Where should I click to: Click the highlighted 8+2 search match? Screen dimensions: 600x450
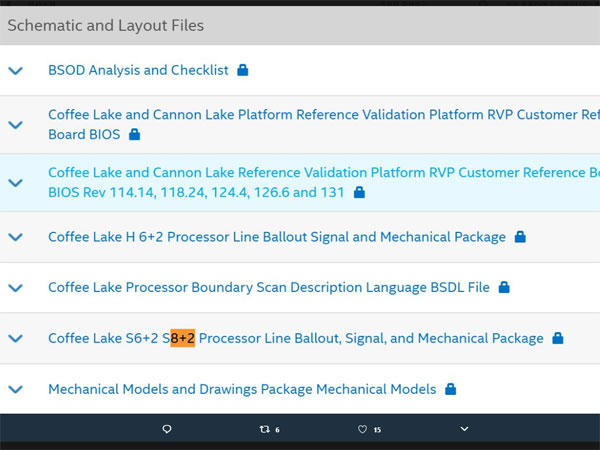pyautogui.click(x=183, y=338)
